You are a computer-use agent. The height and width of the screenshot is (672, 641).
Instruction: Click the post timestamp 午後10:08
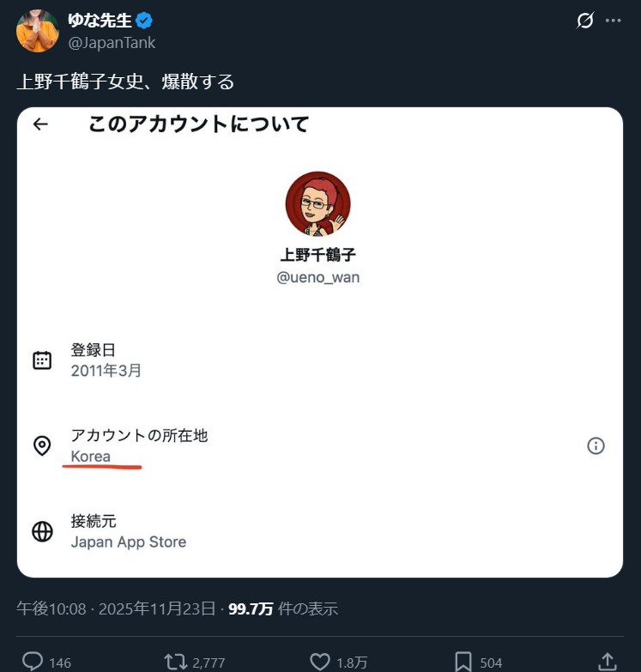[51, 609]
